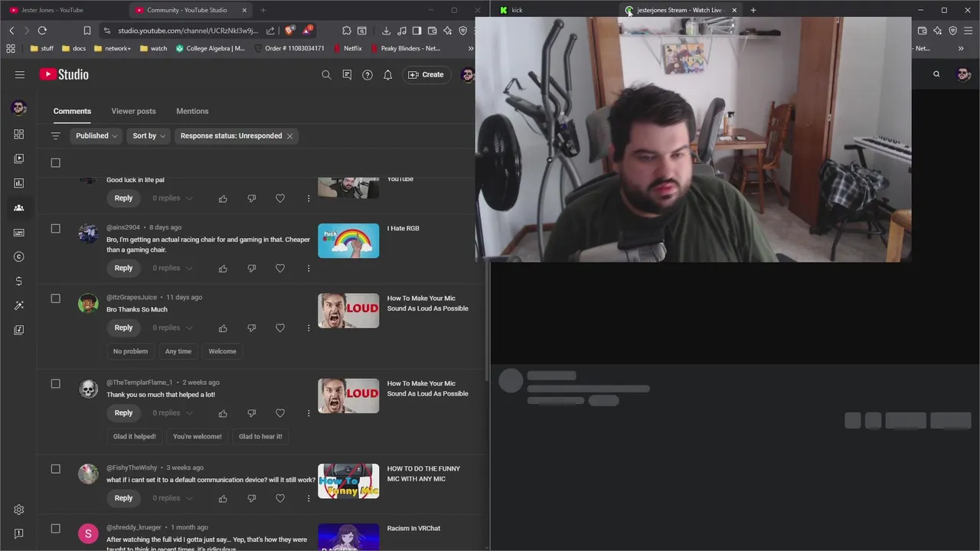Click the Brave Shields lion icon

coord(289,31)
